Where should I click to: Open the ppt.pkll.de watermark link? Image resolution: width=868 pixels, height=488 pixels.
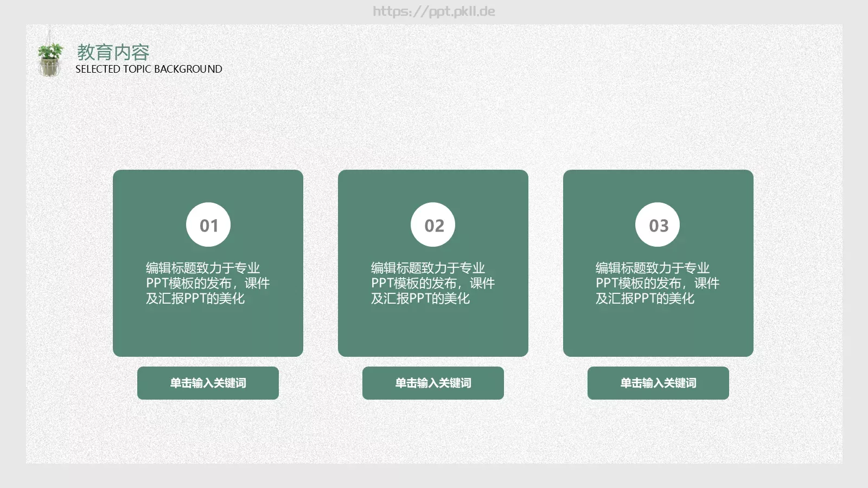(434, 11)
